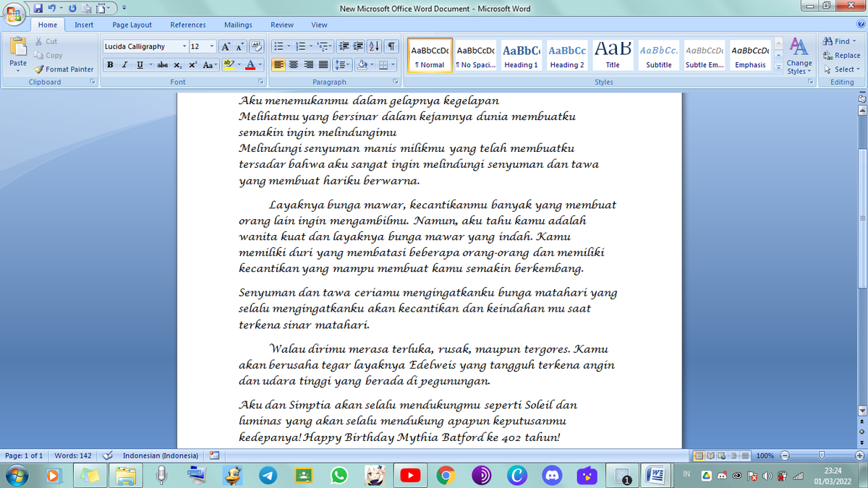
Task: Apply Strikethrough formatting
Action: (x=163, y=64)
